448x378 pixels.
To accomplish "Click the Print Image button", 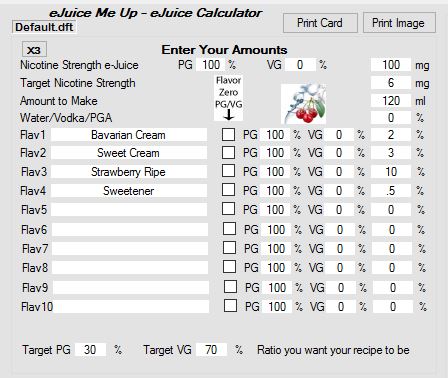I will [399, 23].
